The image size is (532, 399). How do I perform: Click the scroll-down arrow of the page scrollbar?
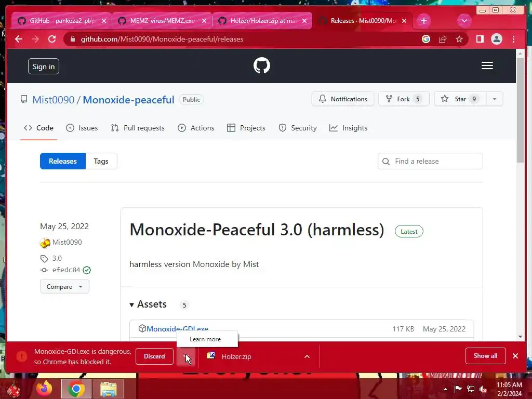click(520, 337)
